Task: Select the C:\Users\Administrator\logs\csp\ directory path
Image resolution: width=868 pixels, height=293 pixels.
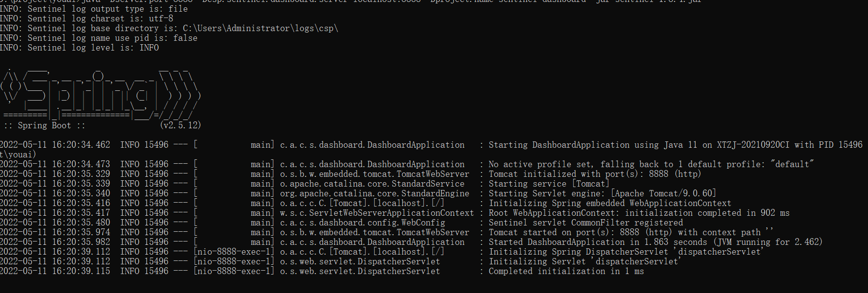Action: click(x=260, y=28)
